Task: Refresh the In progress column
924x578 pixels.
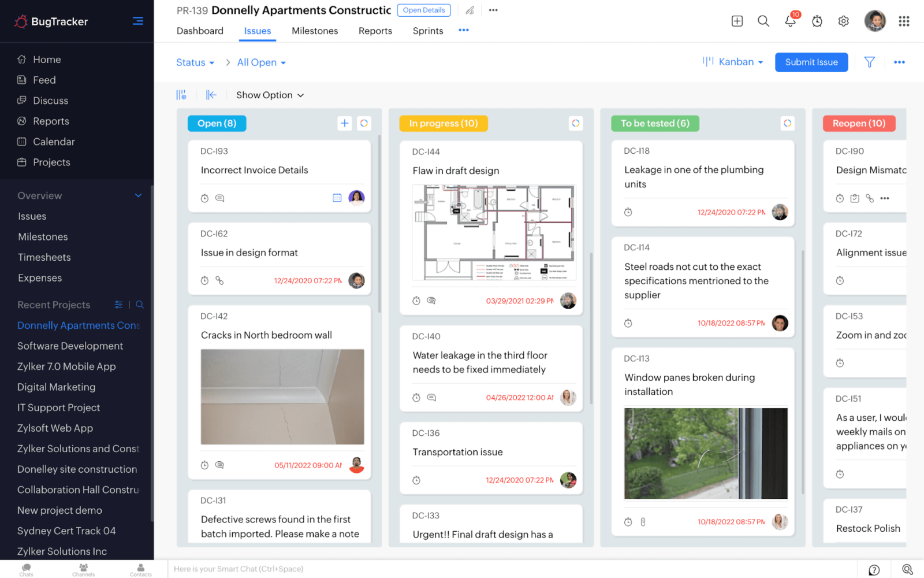Action: (576, 123)
